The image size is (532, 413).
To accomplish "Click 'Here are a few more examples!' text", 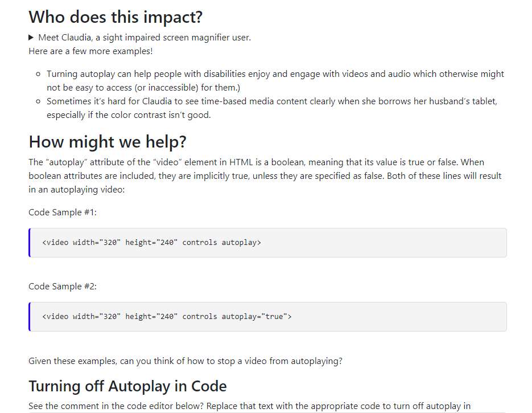I will pyautogui.click(x=90, y=51).
